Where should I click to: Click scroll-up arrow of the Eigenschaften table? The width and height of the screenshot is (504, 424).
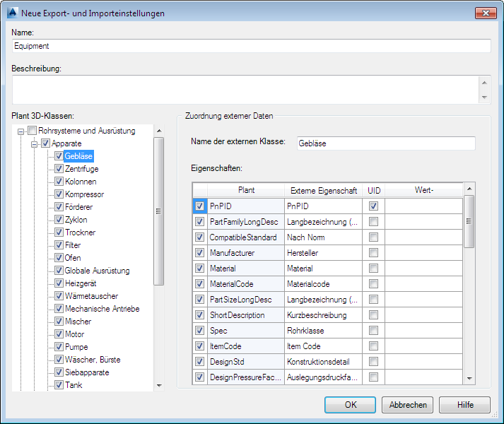(469, 189)
